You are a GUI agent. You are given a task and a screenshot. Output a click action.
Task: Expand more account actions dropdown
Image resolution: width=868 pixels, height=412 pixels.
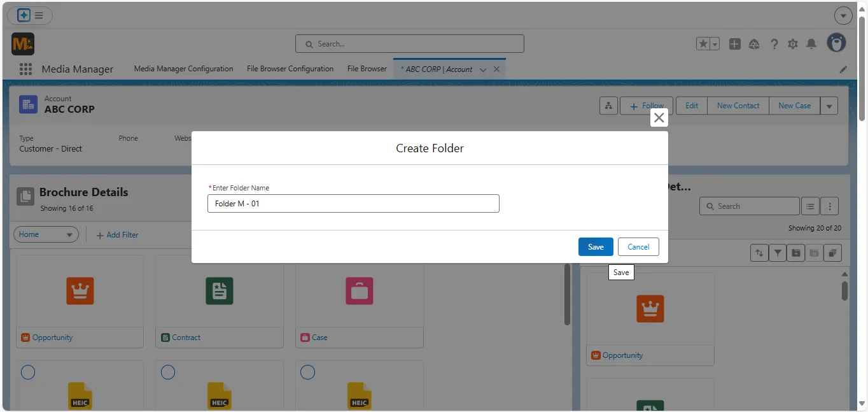coord(829,106)
